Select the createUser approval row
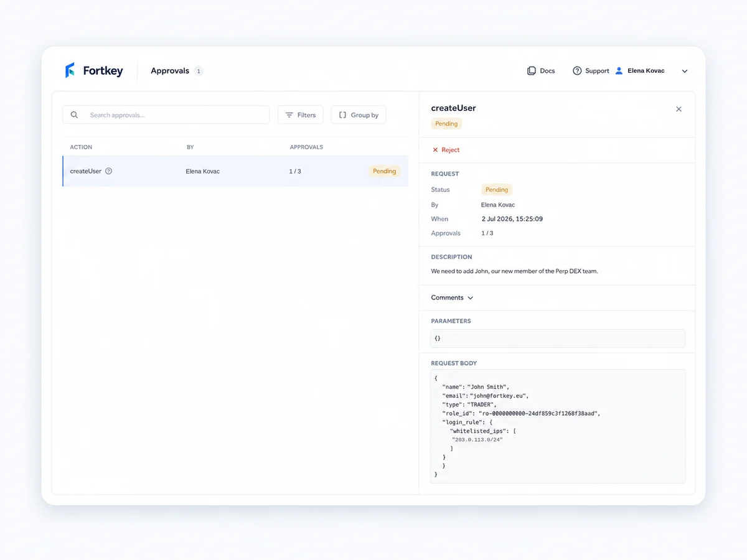The height and width of the screenshot is (560, 747). 235,171
